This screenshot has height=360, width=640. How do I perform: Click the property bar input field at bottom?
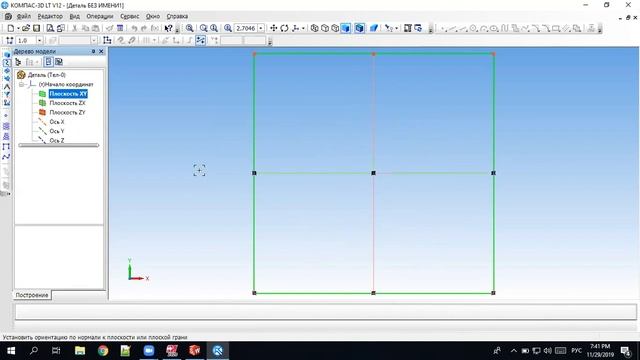tap(325, 312)
